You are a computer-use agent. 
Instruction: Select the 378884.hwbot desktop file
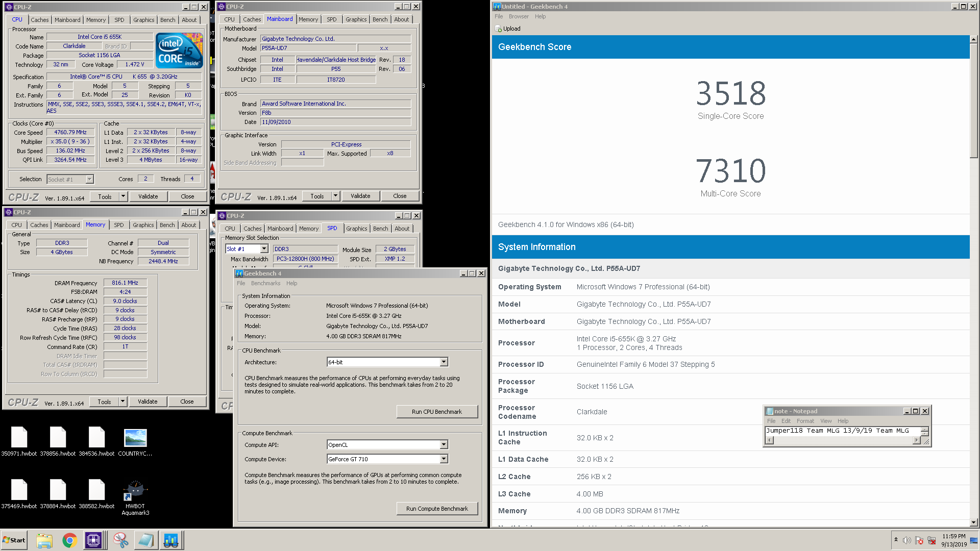[x=58, y=494]
